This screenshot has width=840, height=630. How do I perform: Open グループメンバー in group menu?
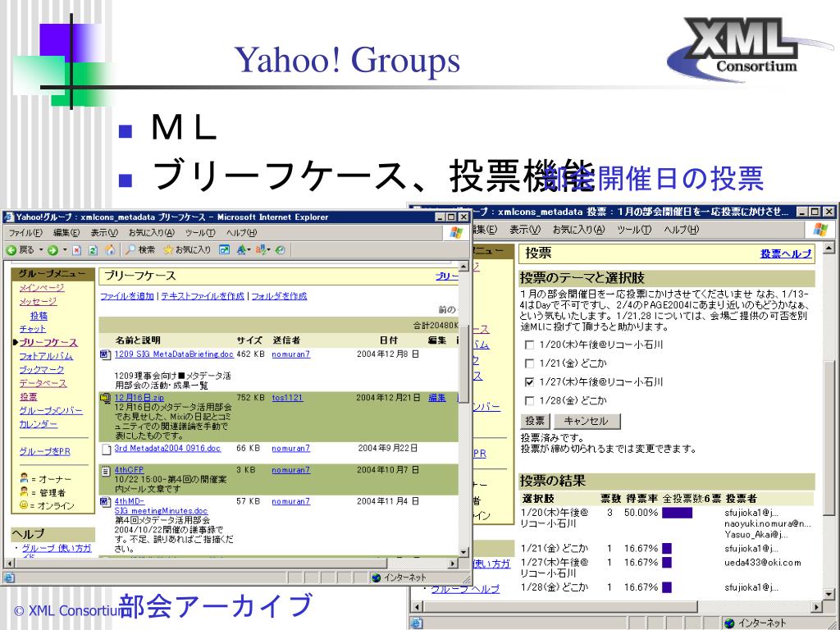[x=51, y=411]
